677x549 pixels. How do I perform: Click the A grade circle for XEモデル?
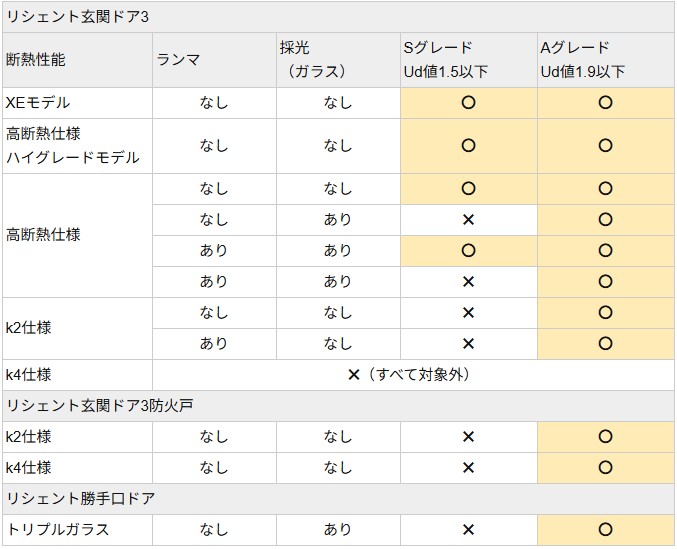point(605,103)
